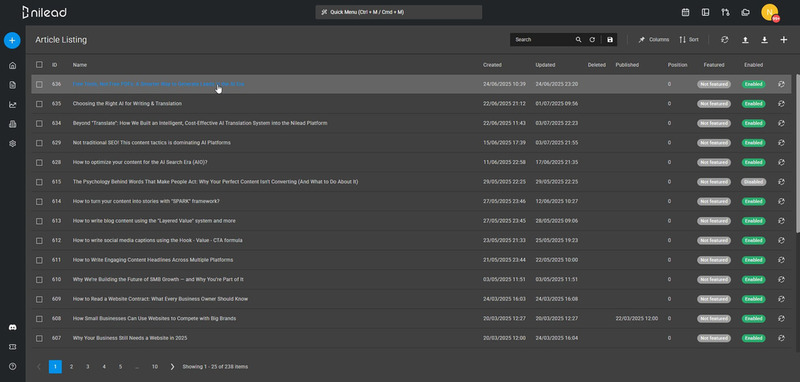The image size is (800, 382).
Task: Open the document icon in the sidebar
Action: pos(13,85)
